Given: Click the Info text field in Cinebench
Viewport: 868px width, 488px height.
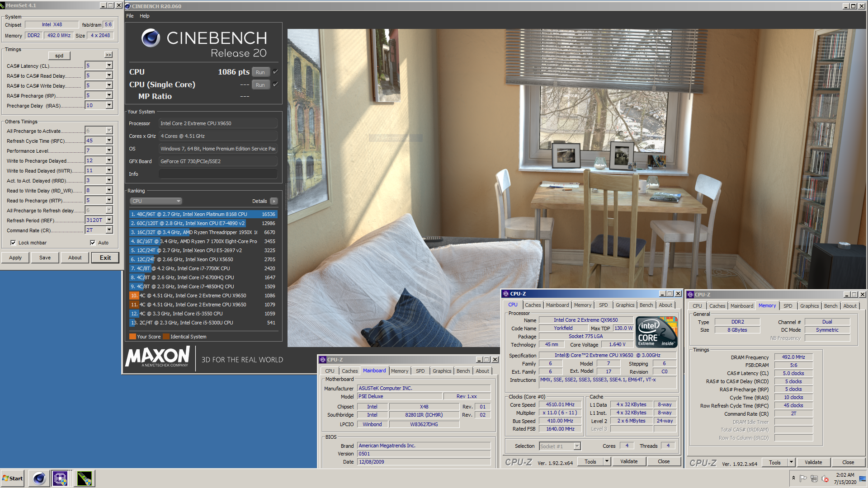Looking at the screenshot, I should tap(218, 174).
